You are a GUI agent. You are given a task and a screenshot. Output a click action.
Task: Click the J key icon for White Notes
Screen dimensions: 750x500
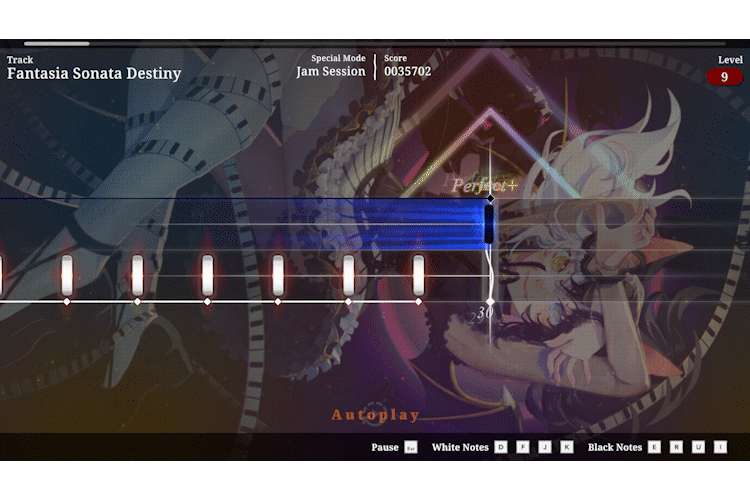click(x=545, y=447)
